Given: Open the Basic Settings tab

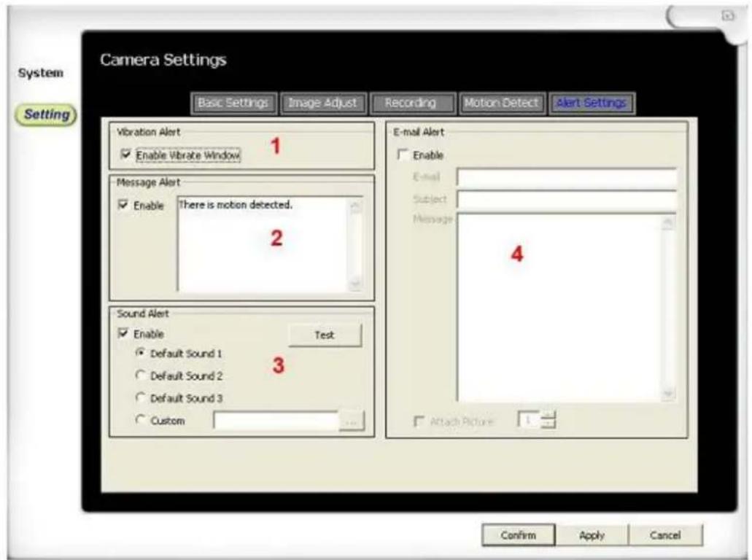Looking at the screenshot, I should point(234,104).
